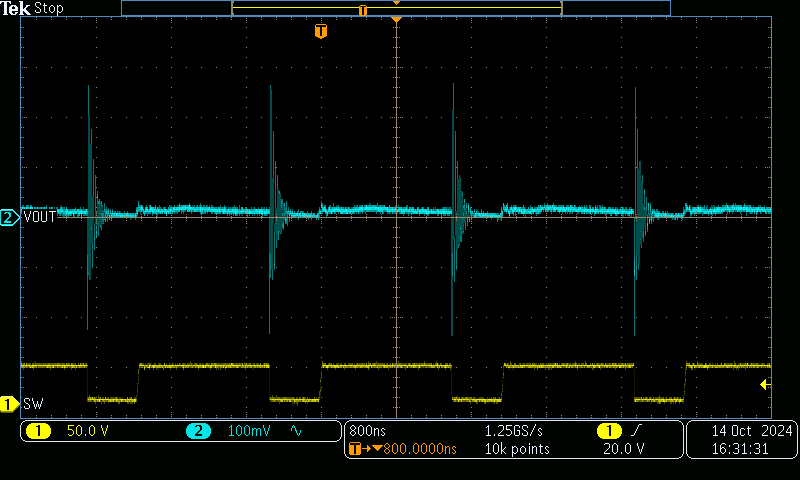Click the rising edge trigger slope icon

(635, 430)
